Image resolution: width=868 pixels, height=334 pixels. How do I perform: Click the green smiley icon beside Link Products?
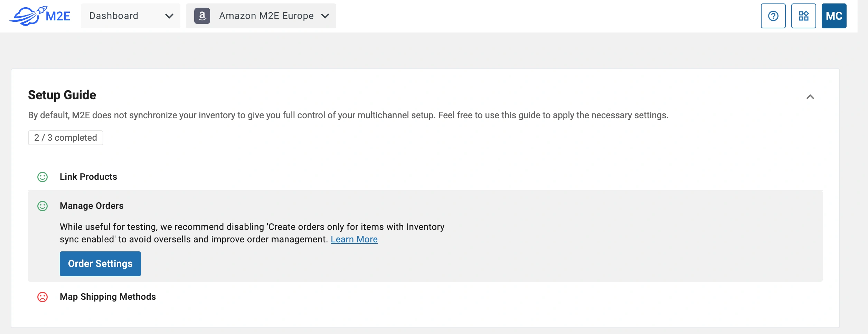coord(42,177)
